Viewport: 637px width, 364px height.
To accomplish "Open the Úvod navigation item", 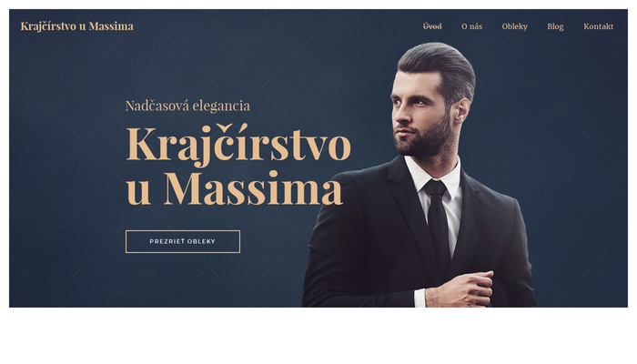I will pyautogui.click(x=432, y=26).
